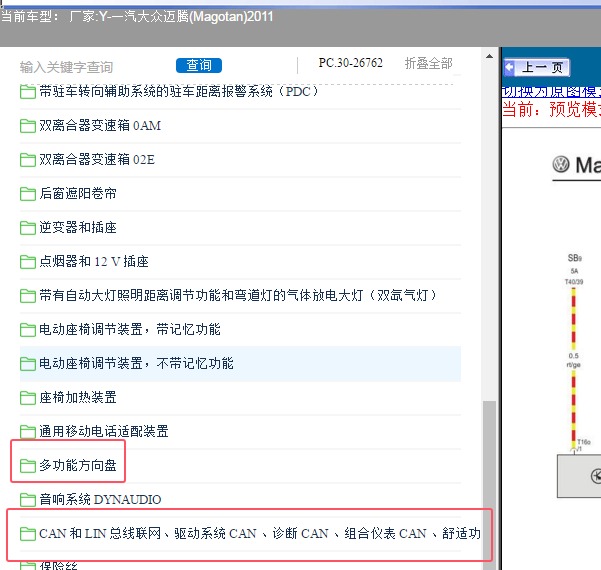Open folder icon for 电动座椅调节装置，不带记忆功能
This screenshot has width=601, height=570.
coord(28,364)
